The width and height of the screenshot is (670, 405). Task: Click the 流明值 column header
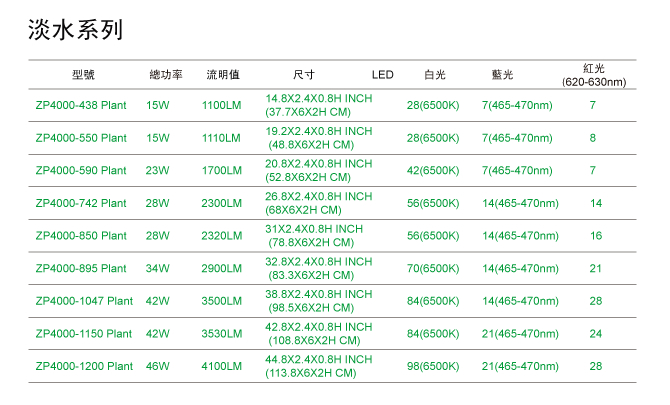coord(223,75)
